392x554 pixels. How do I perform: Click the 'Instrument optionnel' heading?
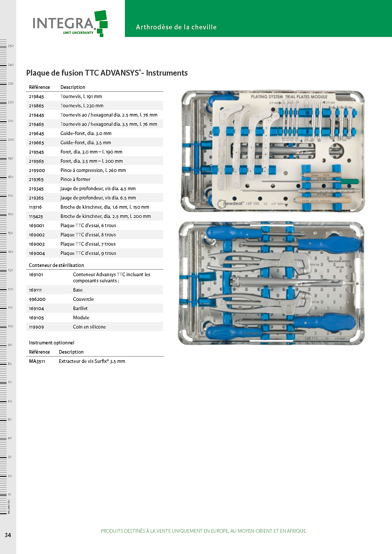[51, 343]
